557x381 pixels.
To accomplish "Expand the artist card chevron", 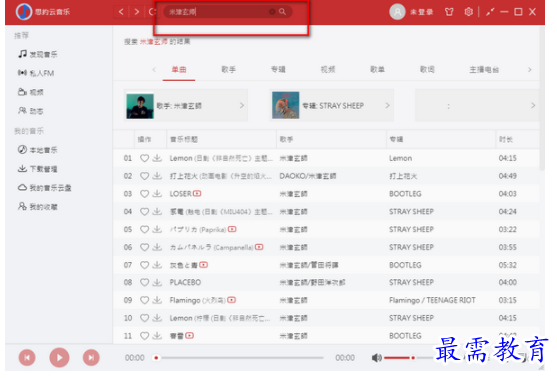I will 242,105.
